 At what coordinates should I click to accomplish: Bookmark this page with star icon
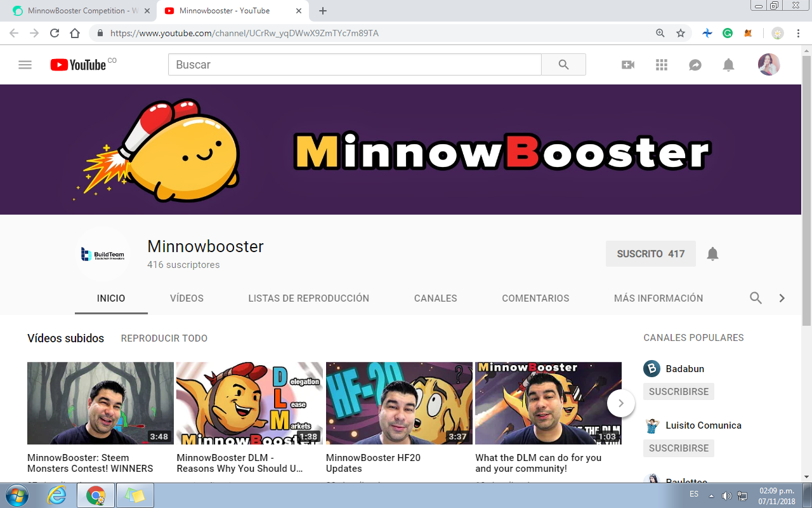681,33
